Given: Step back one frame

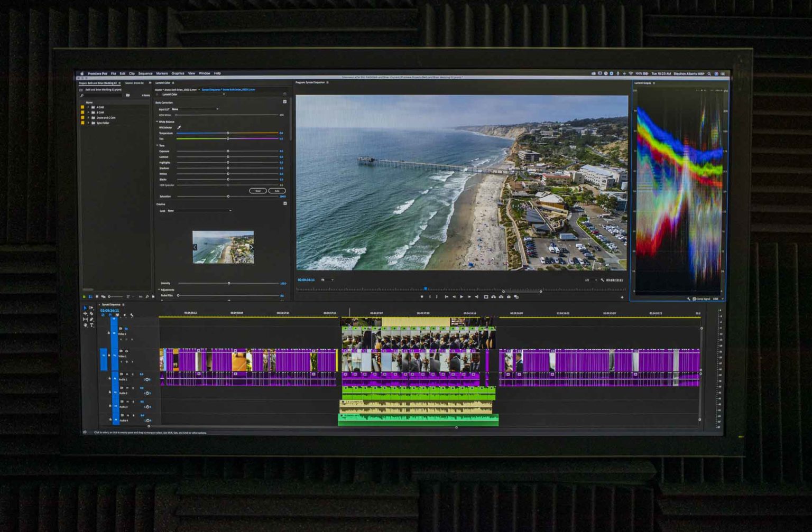Looking at the screenshot, I should point(454,297).
